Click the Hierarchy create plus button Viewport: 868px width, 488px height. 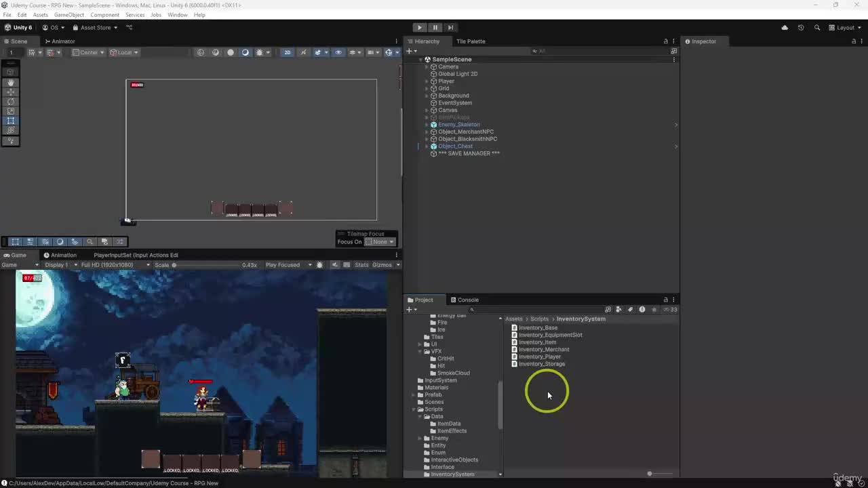pos(410,51)
